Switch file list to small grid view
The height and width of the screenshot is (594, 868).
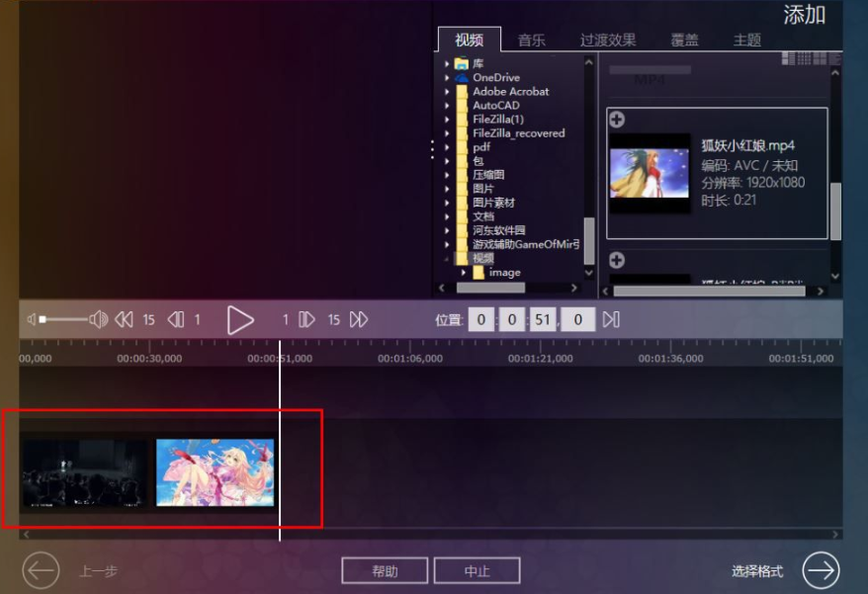(804, 58)
